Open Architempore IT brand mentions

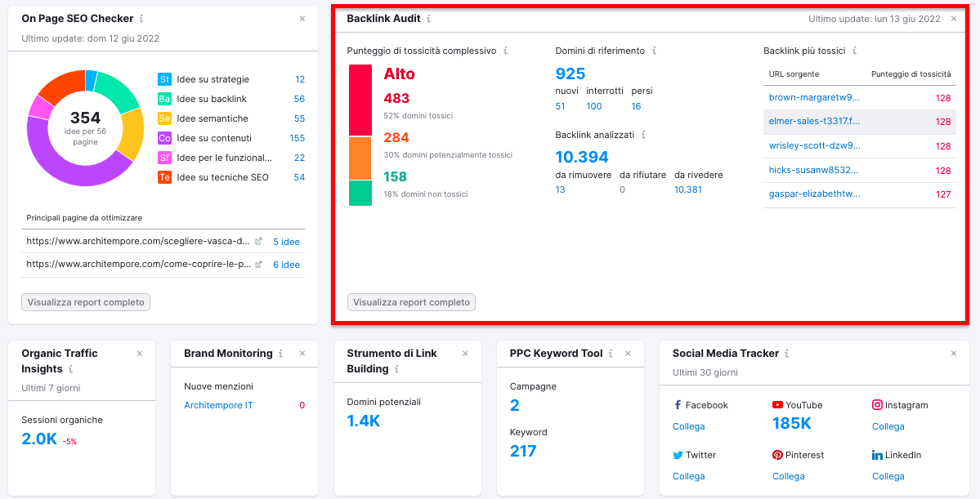218,405
